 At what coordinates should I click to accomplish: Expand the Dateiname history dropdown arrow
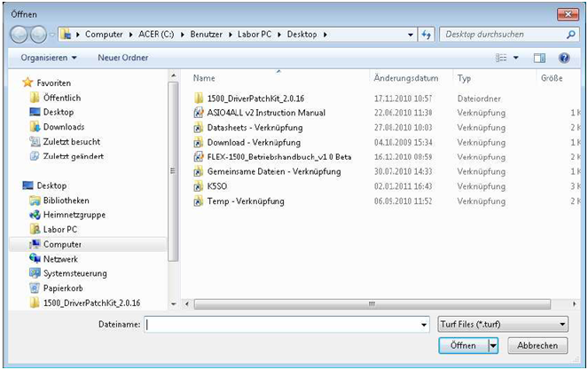[x=423, y=325]
